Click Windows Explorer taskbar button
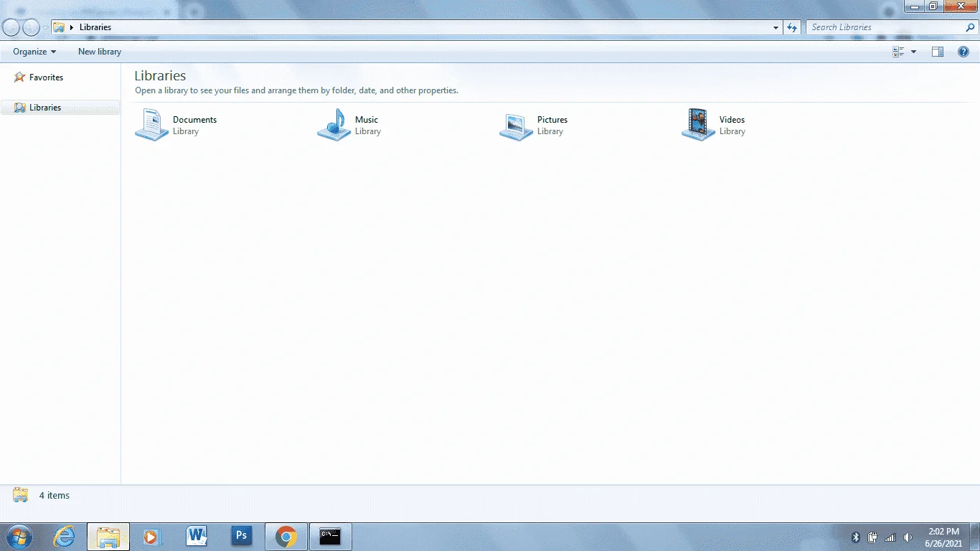This screenshot has height=551, width=980. click(108, 537)
